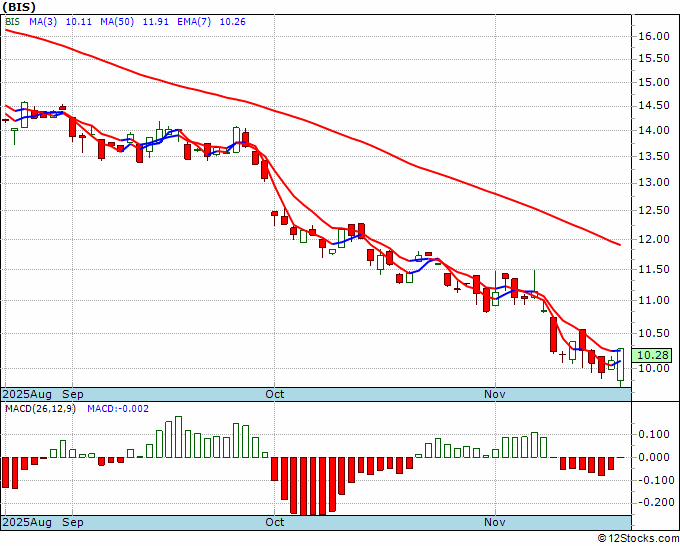Click Sep on MACD date axis
This screenshot has height=546, width=680.
click(x=73, y=522)
